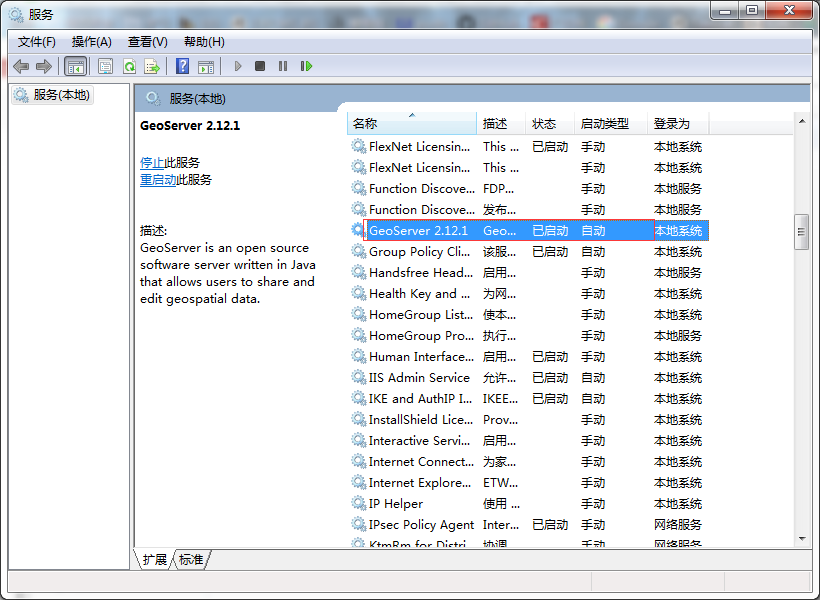The width and height of the screenshot is (820, 600).
Task: Select the HomeGroup List... service
Action: point(528,314)
